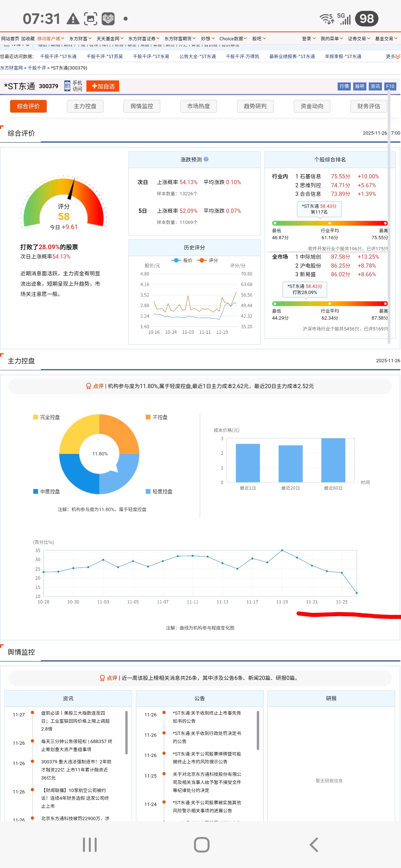Image resolution: width=401 pixels, height=868 pixels.
Task: Open 资讯 quick link button
Action: 375,86
